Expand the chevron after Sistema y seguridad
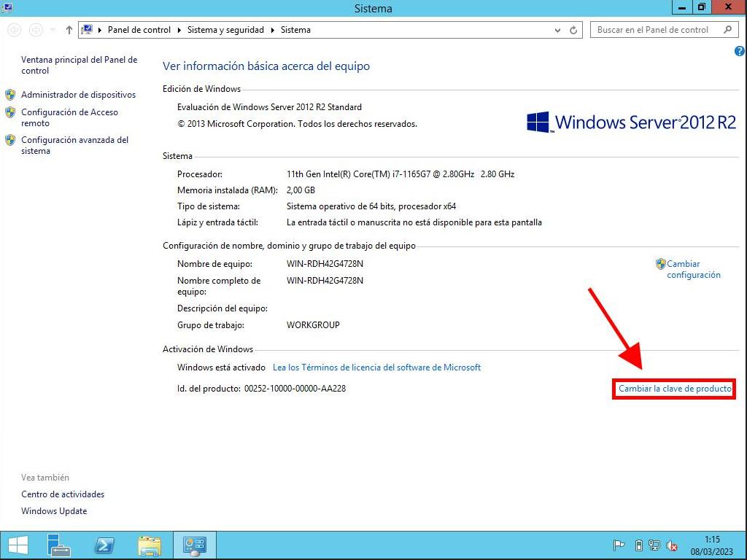Viewport: 747px width, 560px height. pos(273,30)
